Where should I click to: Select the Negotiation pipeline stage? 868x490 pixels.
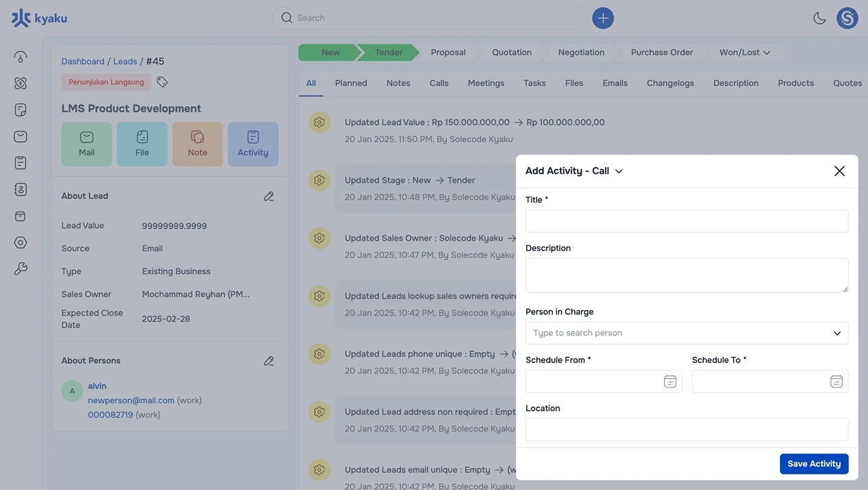tap(581, 52)
